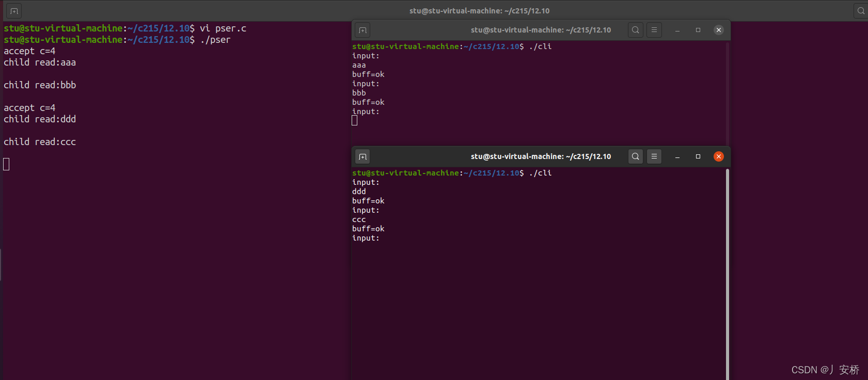868x380 pixels.
Task: Click 'ccc' input line in lower cli terminal
Action: (x=359, y=219)
